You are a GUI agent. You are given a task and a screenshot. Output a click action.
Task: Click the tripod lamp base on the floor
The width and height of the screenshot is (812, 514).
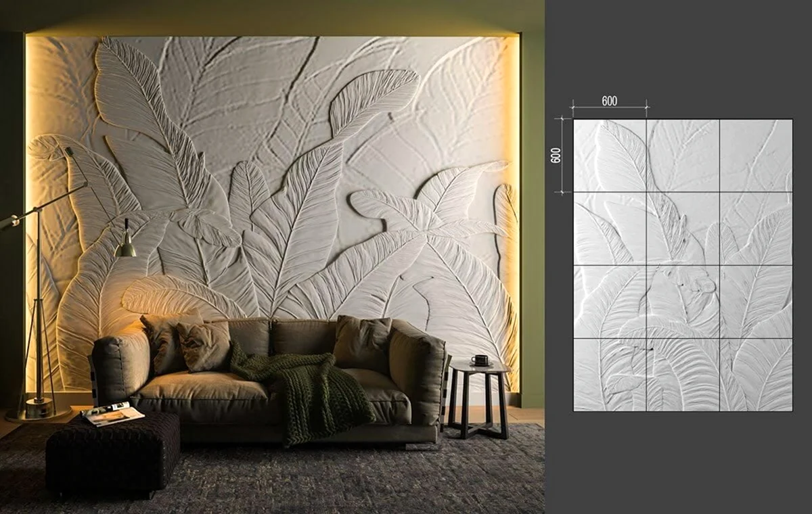[x=39, y=411]
